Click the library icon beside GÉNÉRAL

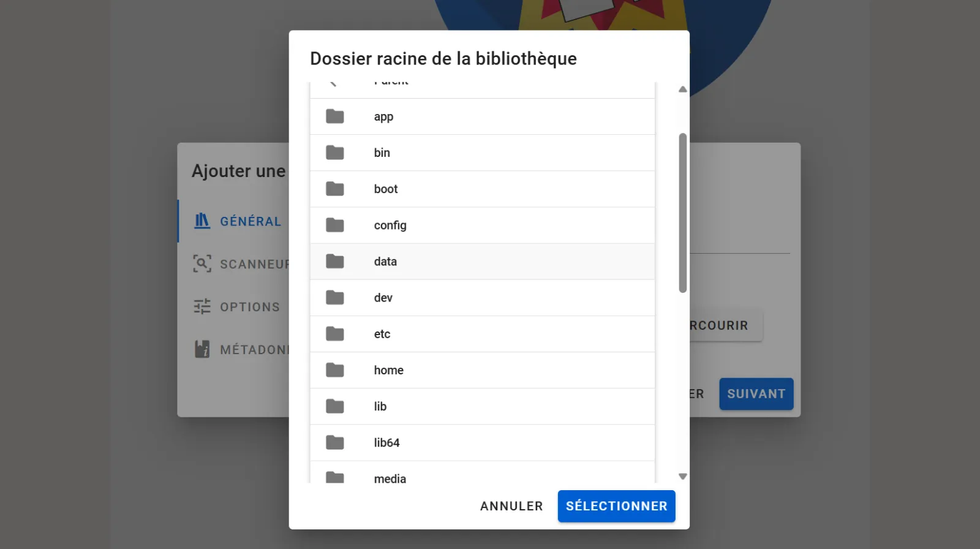tap(202, 221)
